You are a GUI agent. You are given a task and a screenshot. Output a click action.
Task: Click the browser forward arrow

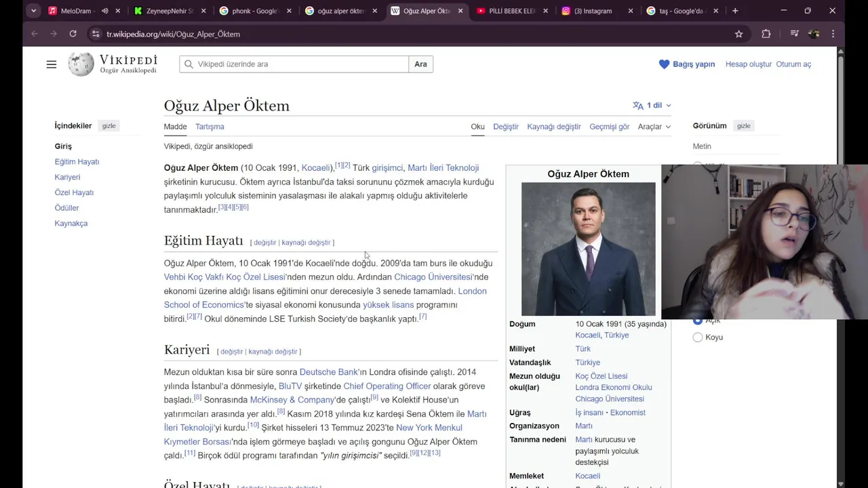(54, 34)
